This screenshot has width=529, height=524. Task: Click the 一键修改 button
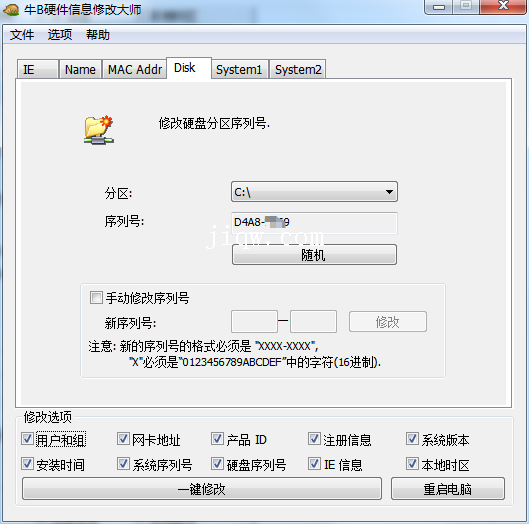tap(202, 489)
